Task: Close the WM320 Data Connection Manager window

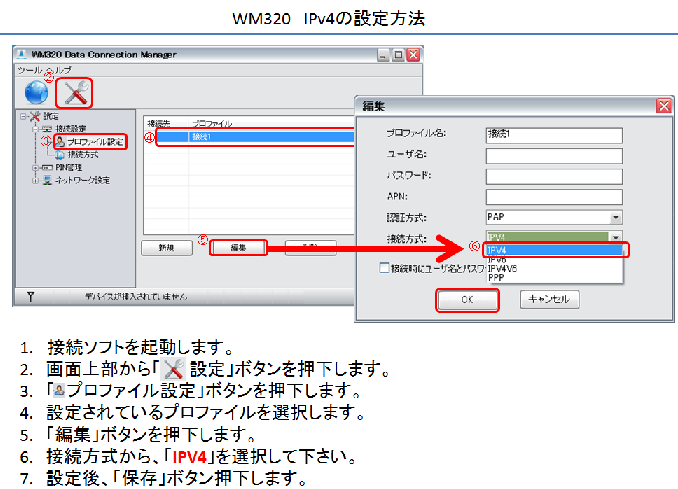Action: point(413,55)
